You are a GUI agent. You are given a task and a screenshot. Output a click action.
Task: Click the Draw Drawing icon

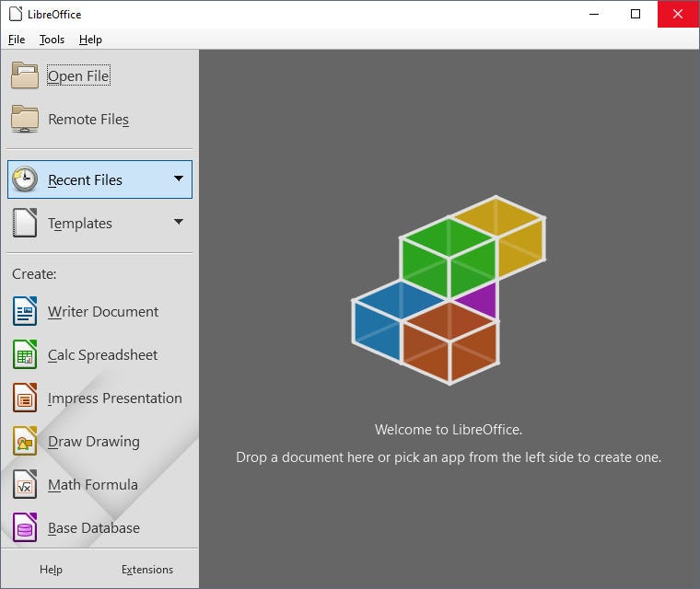tap(25, 441)
